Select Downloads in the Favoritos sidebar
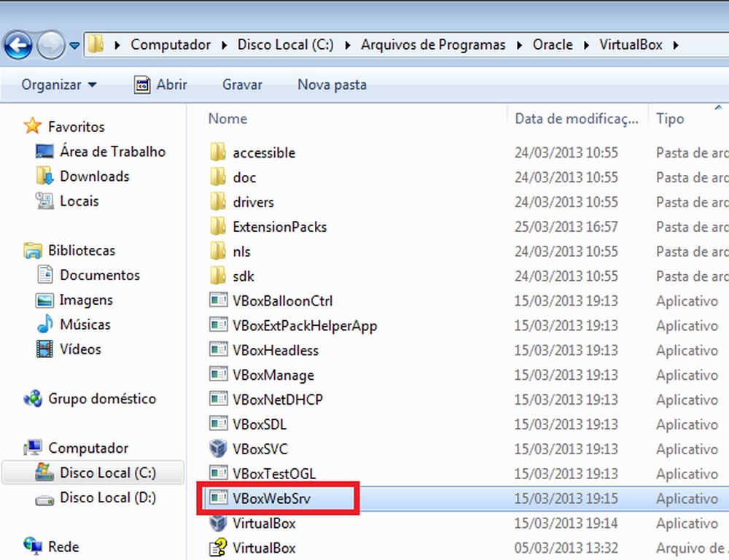729x560 pixels. tap(92, 176)
